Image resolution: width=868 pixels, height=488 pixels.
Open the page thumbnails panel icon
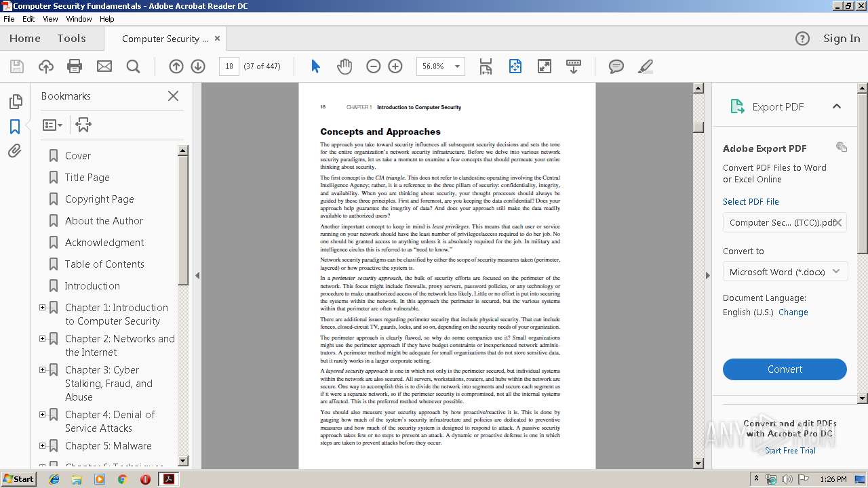pyautogui.click(x=15, y=102)
